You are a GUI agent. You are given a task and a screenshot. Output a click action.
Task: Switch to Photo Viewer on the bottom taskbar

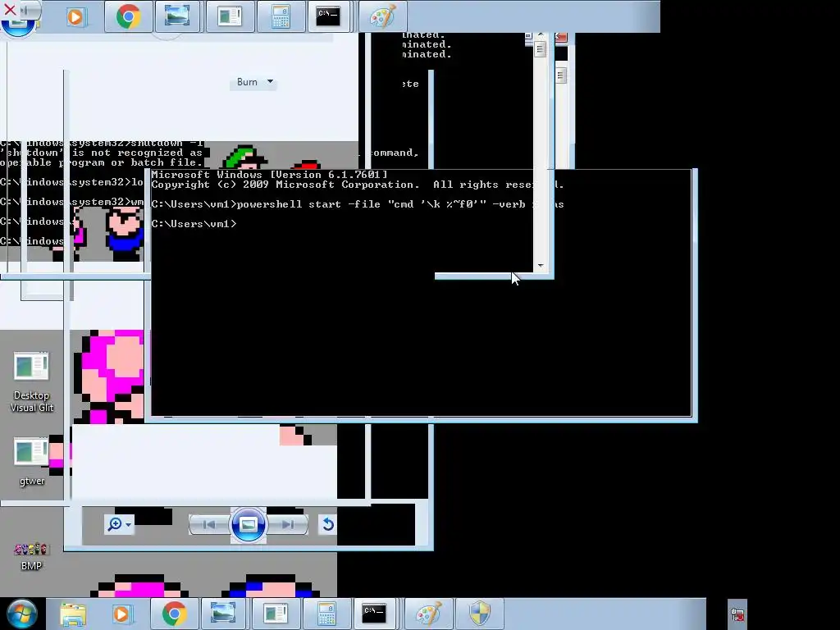[223, 614]
